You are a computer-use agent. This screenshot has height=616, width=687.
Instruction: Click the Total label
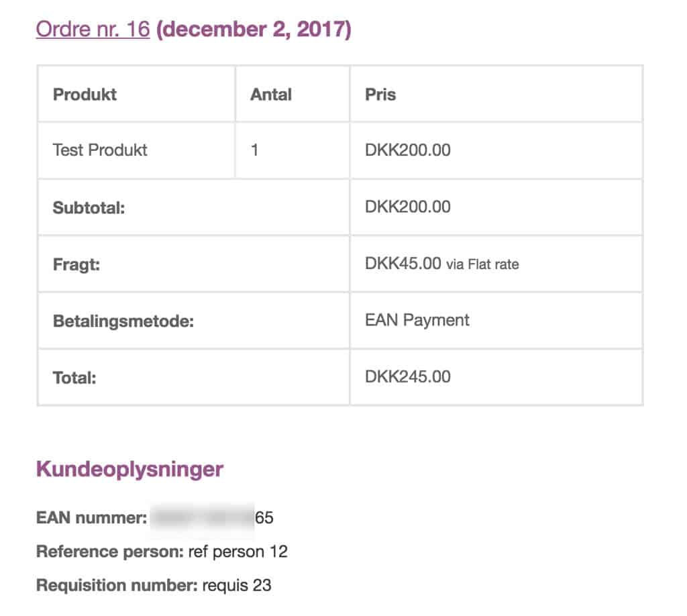tap(74, 378)
